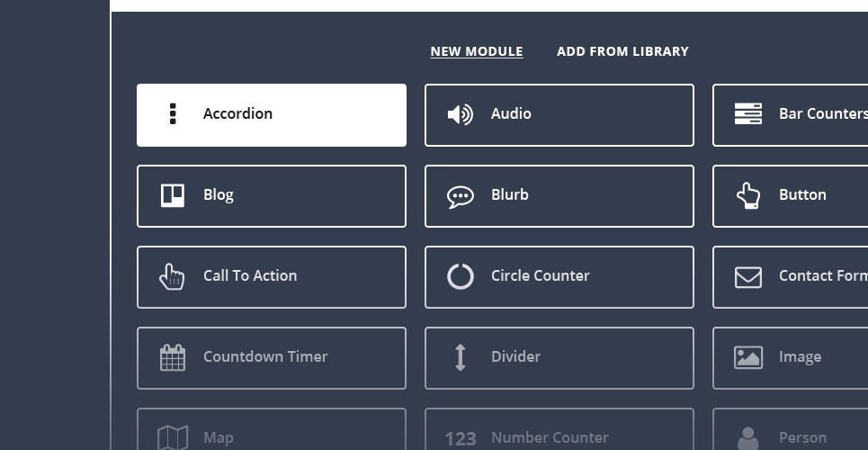The height and width of the screenshot is (450, 868).
Task: Insert the Call To Action module
Action: pos(272,277)
